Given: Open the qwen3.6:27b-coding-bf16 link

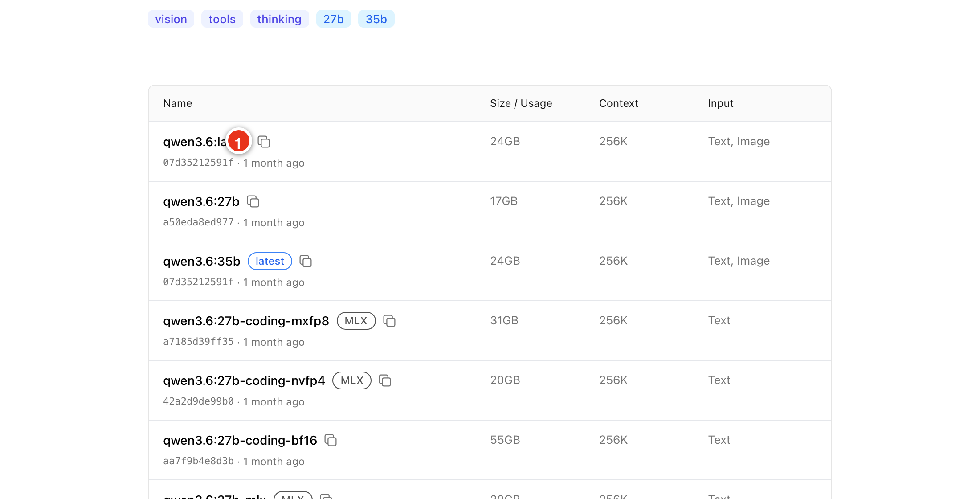Looking at the screenshot, I should [x=240, y=440].
